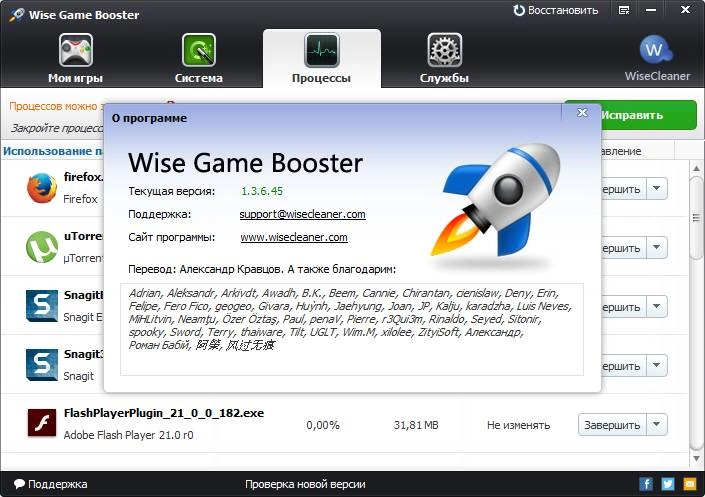Click the Восстановить restore button
705x497 pixels.
coord(556,10)
